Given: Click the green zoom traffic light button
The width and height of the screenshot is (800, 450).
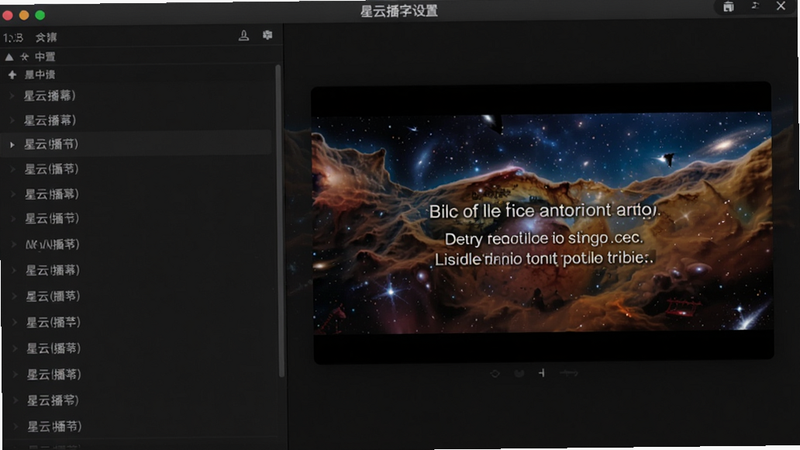Looking at the screenshot, I should 40,15.
